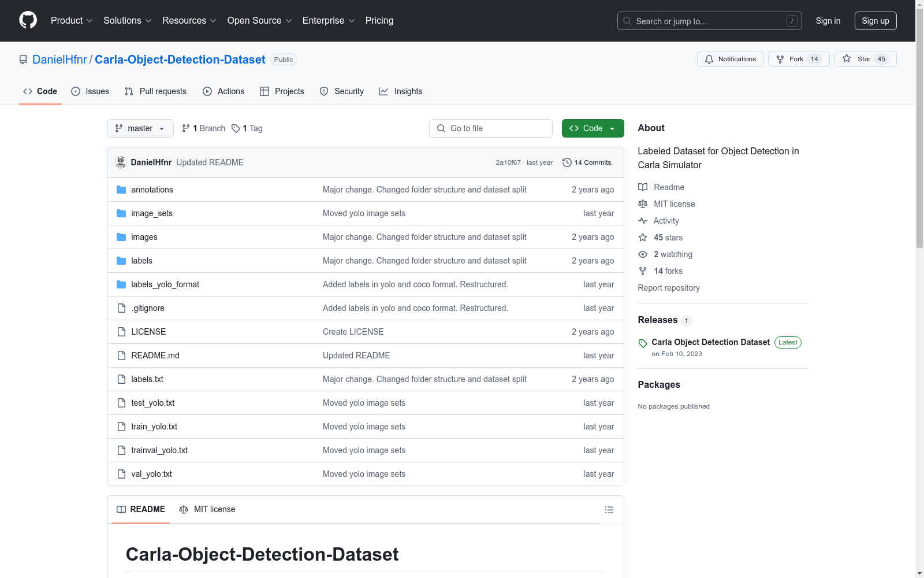This screenshot has width=924, height=578.
Task: Click the LICENSE file icon
Action: (x=121, y=332)
